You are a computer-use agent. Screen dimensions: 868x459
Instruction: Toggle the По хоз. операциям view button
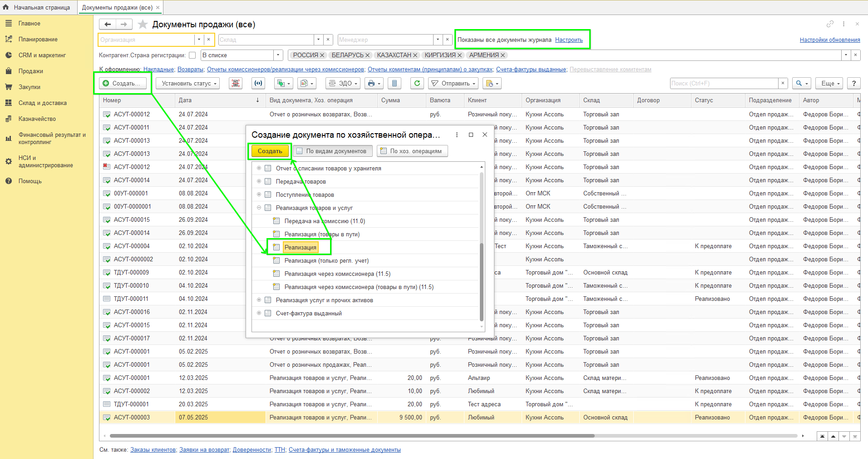(x=412, y=151)
